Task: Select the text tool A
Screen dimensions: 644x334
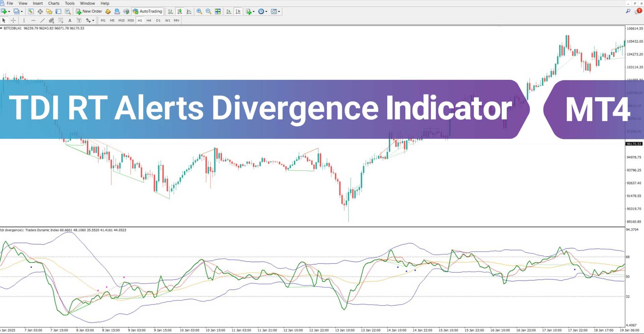Action: coord(70,20)
